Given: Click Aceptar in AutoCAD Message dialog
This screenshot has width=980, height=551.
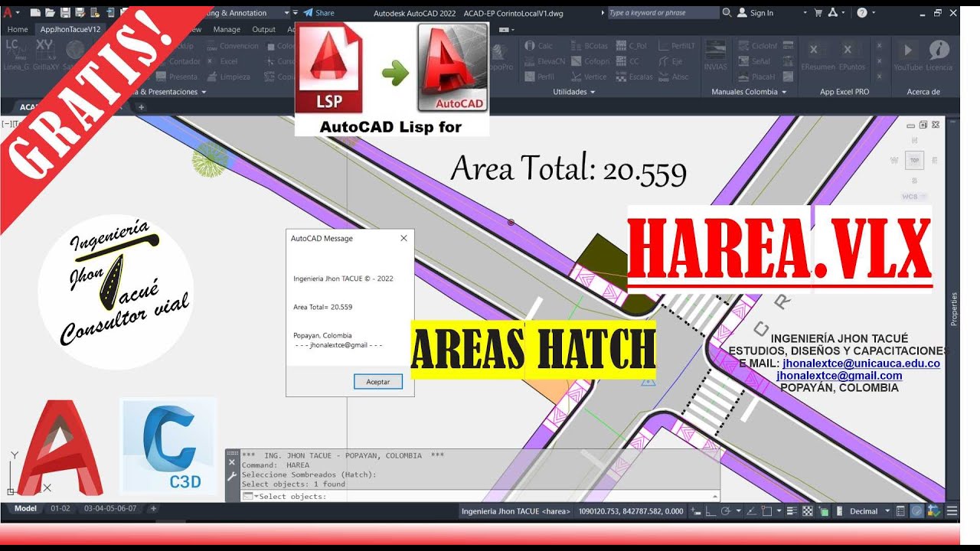Looking at the screenshot, I should pos(378,381).
